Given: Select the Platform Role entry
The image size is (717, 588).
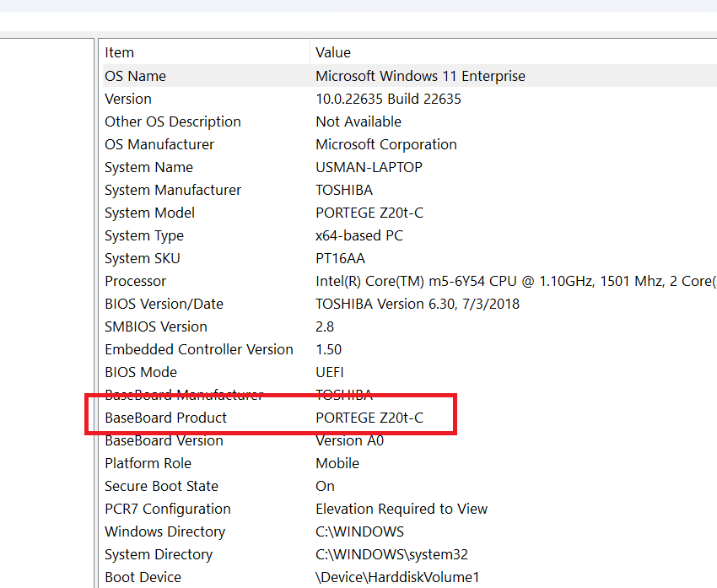Looking at the screenshot, I should (x=148, y=463).
